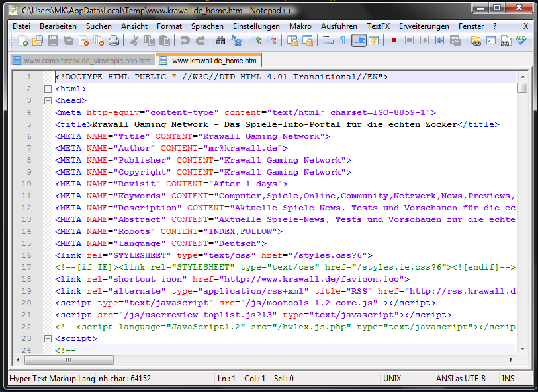
Task: Toggle the indent guide button
Action: 359,41
